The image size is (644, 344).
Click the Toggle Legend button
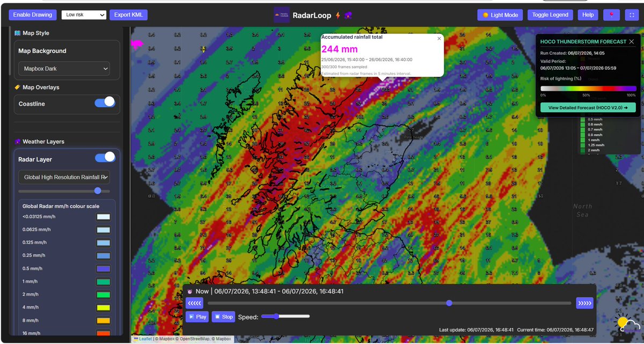[550, 15]
